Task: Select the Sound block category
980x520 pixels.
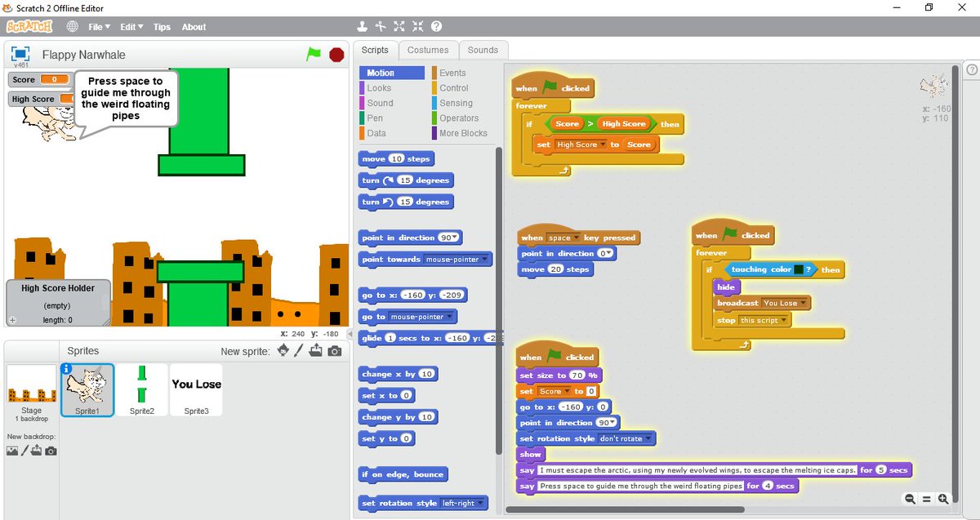Action: click(392, 103)
